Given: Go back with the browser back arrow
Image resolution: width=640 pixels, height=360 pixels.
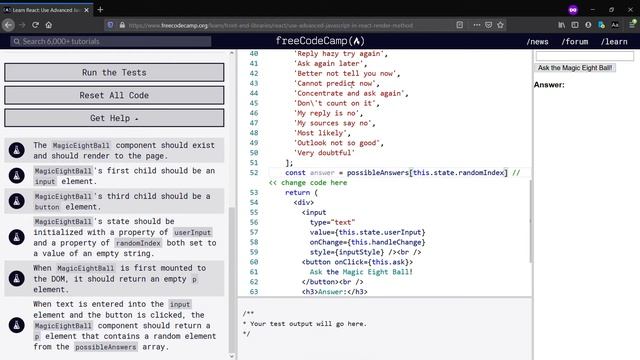Looking at the screenshot, I should tap(8, 25).
